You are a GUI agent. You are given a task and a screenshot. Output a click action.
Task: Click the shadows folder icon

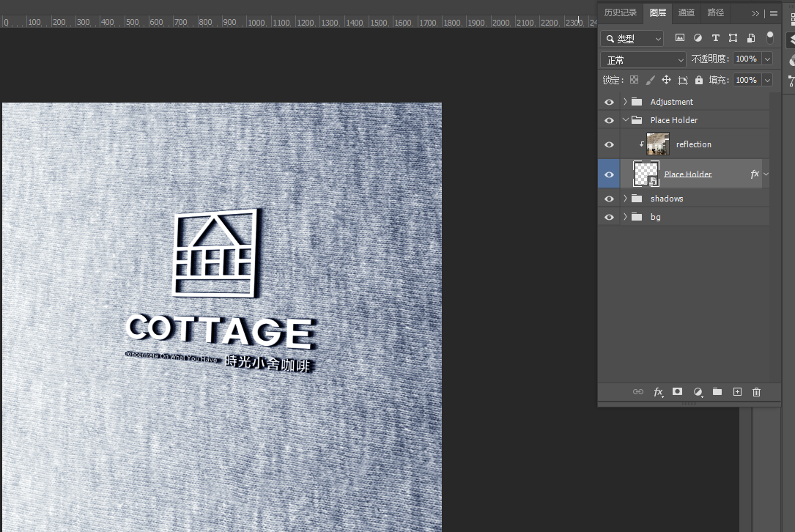coord(637,199)
